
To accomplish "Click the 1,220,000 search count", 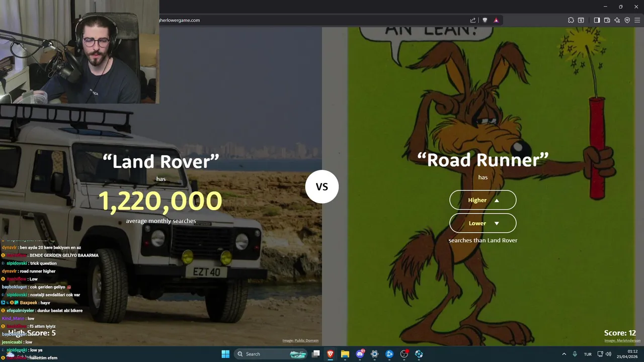I will tap(160, 201).
